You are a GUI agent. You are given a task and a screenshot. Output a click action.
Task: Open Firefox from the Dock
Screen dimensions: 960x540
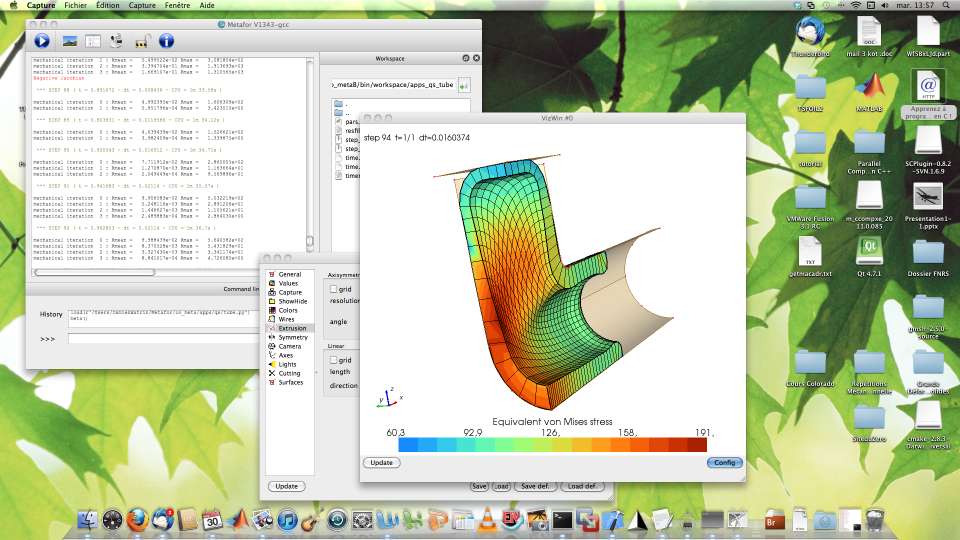[137, 520]
